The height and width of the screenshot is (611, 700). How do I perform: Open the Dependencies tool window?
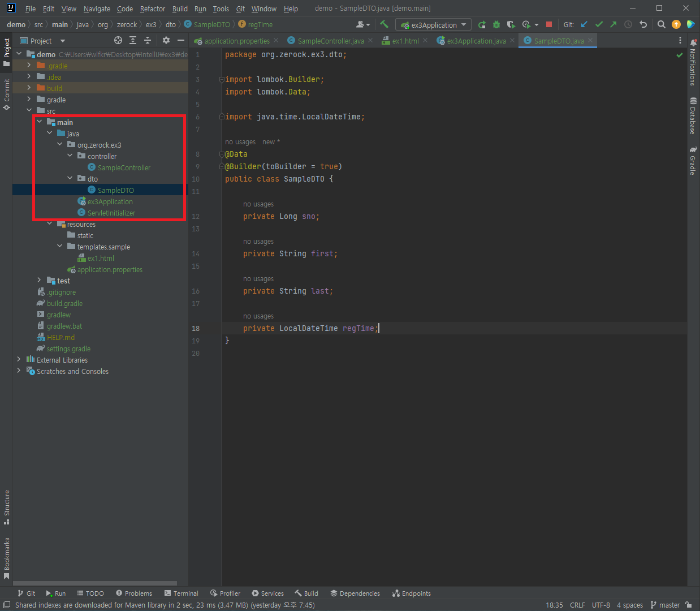coord(355,593)
